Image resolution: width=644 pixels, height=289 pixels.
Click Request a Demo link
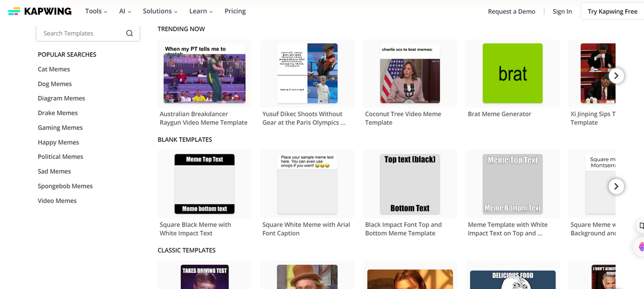point(512,12)
